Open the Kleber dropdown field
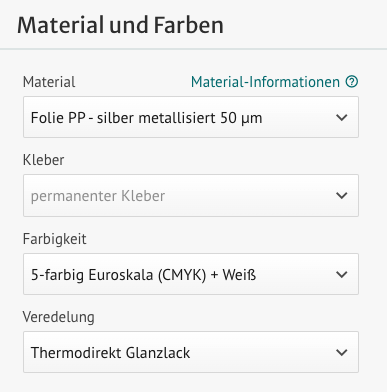Viewport: 387px width, 392px height. [191, 195]
